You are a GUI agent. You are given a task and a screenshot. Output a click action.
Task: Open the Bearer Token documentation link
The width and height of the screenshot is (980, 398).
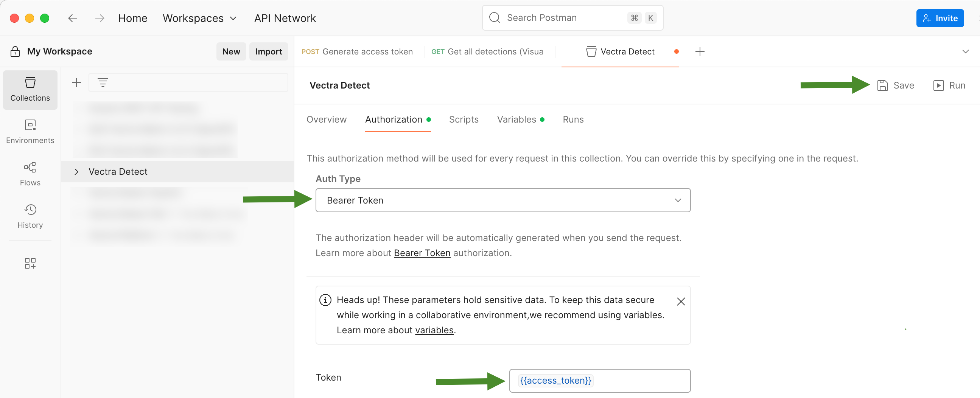coord(422,253)
